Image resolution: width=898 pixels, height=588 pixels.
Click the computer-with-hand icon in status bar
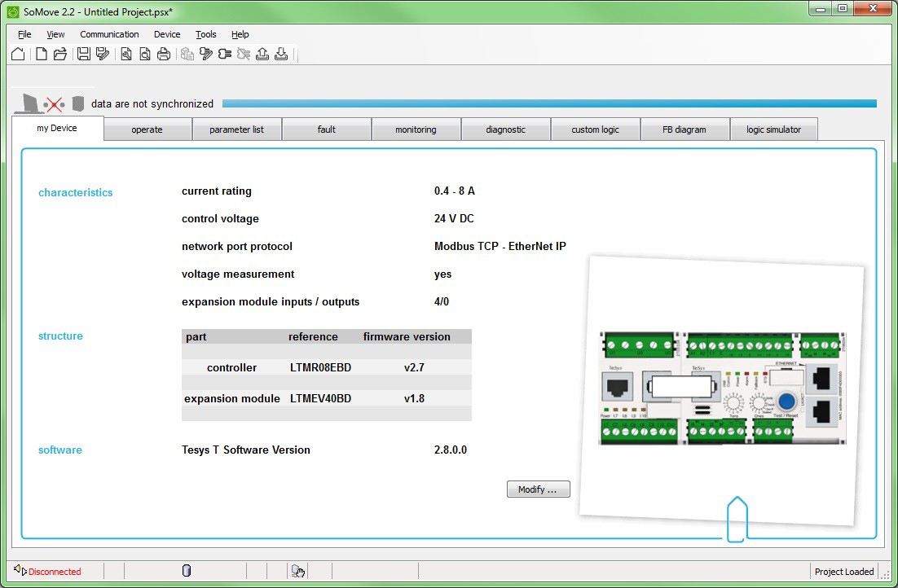click(297, 571)
